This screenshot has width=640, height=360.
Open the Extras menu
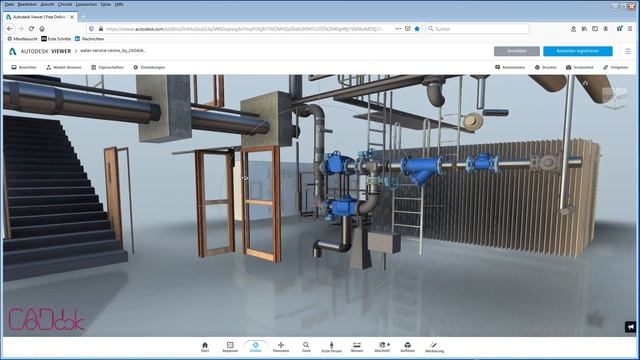[106, 4]
